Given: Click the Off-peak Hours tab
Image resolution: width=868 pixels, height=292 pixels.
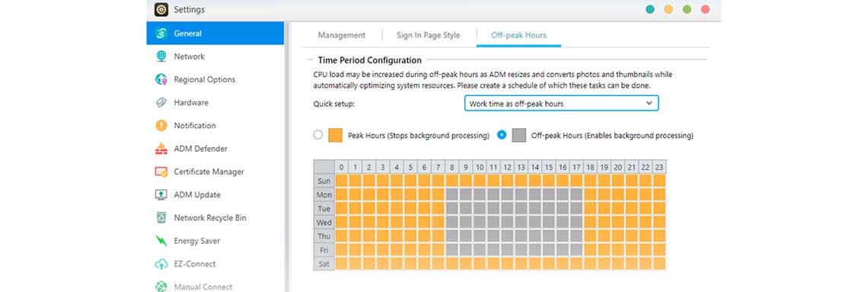Looking at the screenshot, I should pyautogui.click(x=519, y=35).
